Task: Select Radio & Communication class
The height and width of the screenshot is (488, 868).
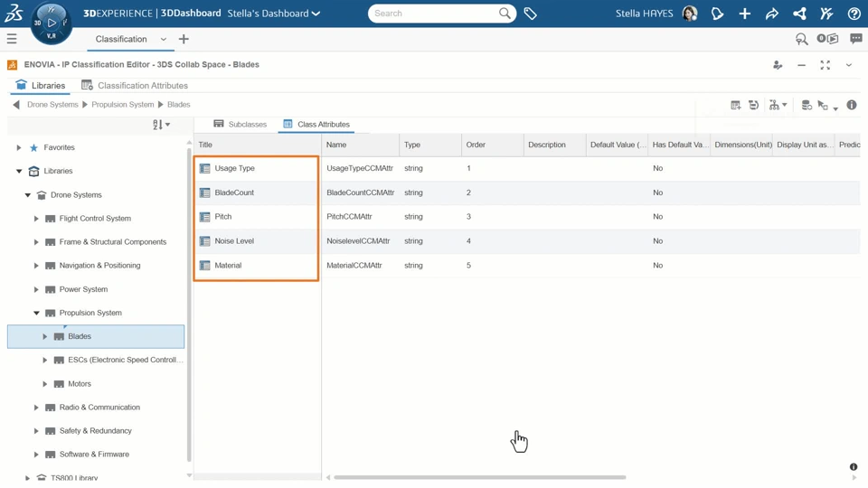Action: tap(99, 408)
